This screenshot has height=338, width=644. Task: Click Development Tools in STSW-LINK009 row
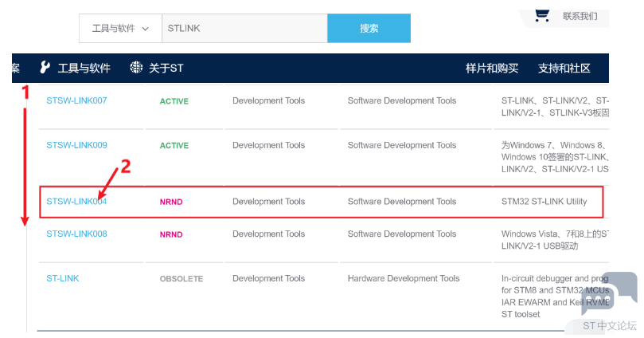coord(268,145)
